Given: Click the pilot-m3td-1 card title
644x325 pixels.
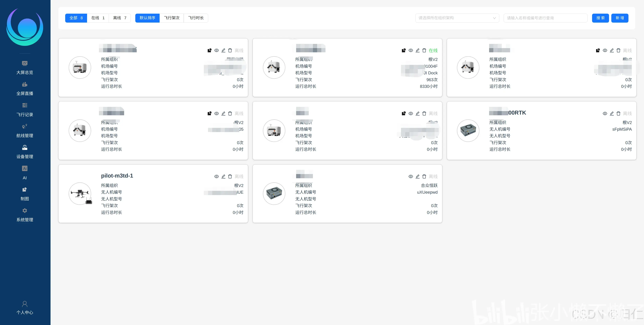Looking at the screenshot, I should coord(117,176).
